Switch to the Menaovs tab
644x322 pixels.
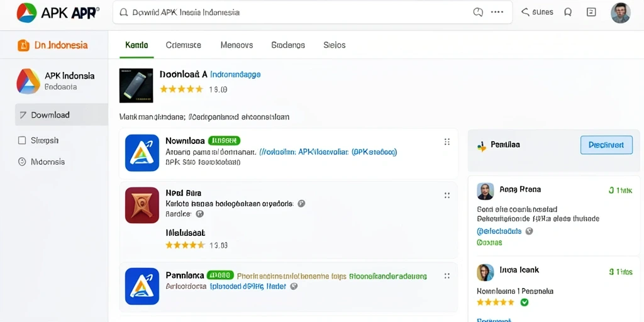[x=236, y=45]
